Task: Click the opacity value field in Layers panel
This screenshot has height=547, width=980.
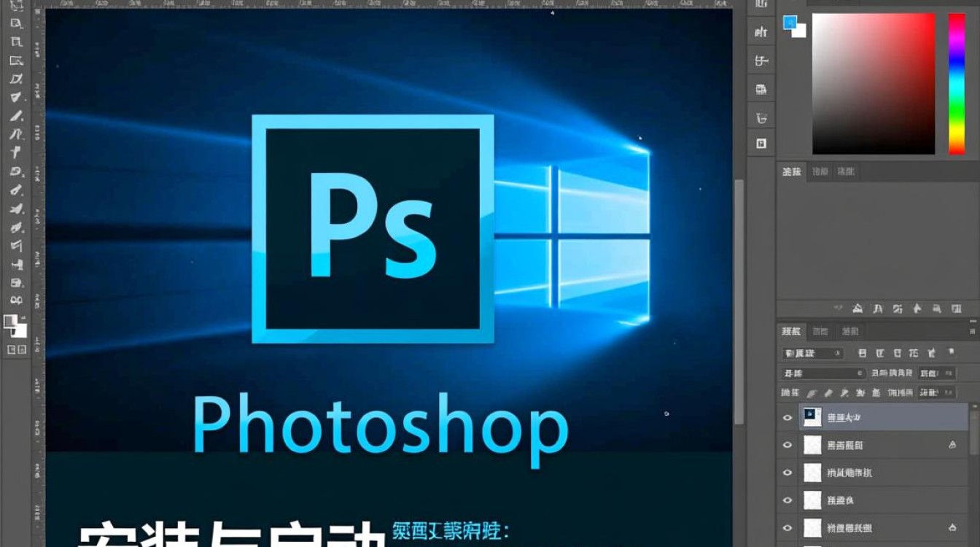Action: pos(937,373)
